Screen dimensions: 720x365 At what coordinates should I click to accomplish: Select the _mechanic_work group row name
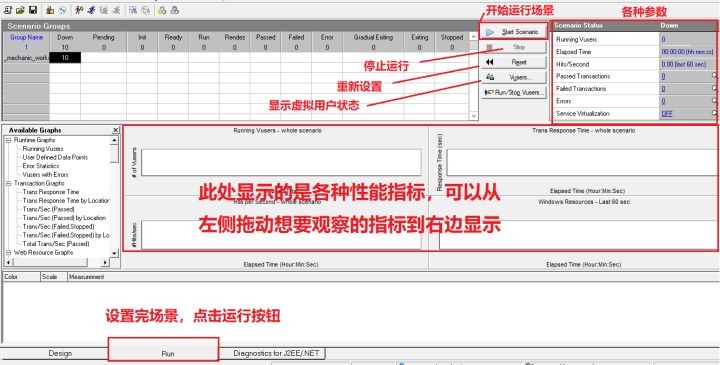click(x=26, y=58)
